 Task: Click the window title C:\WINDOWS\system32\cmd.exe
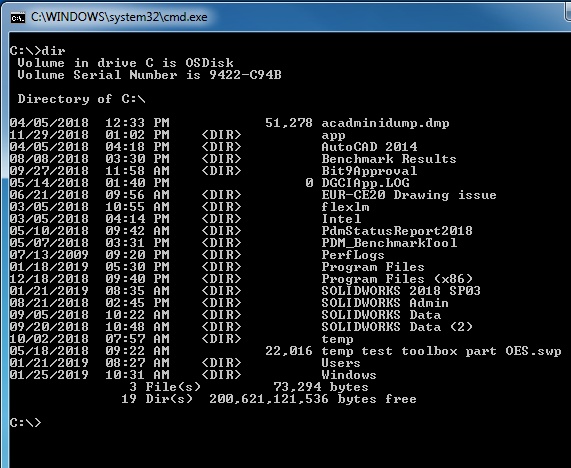tap(119, 17)
